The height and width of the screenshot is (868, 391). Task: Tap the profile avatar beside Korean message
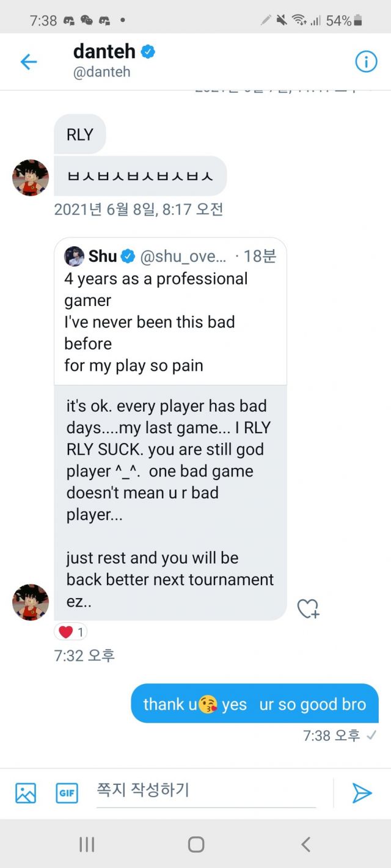(x=31, y=178)
